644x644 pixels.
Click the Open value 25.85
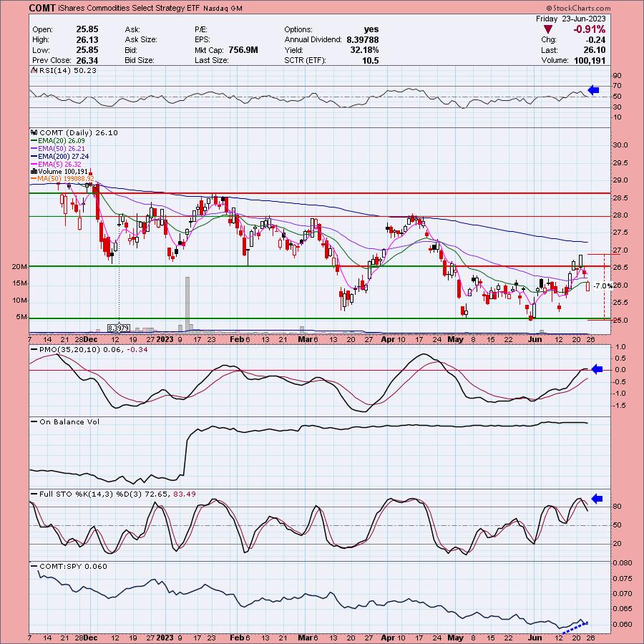click(87, 29)
